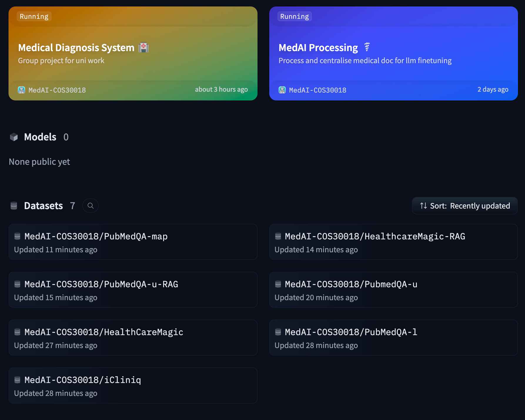Open the HealthcareMagic-RAG dataset
Image resolution: width=525 pixels, height=420 pixels.
pyautogui.click(x=375, y=236)
